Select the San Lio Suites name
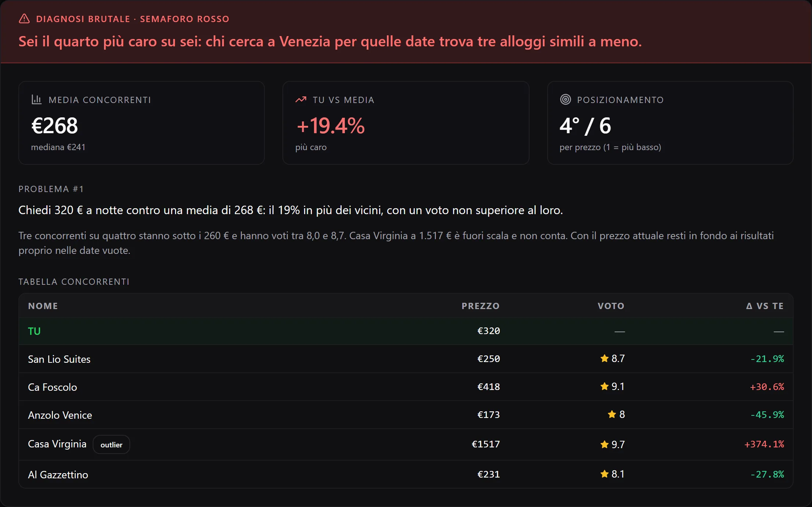 tap(59, 359)
